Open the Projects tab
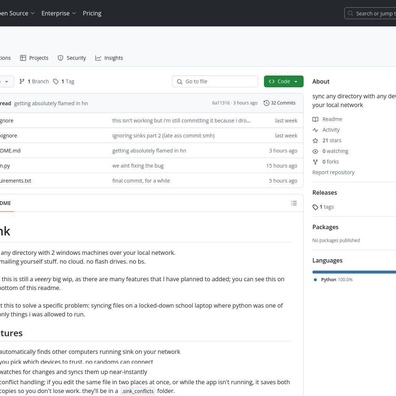The height and width of the screenshot is (396, 396). tap(34, 58)
